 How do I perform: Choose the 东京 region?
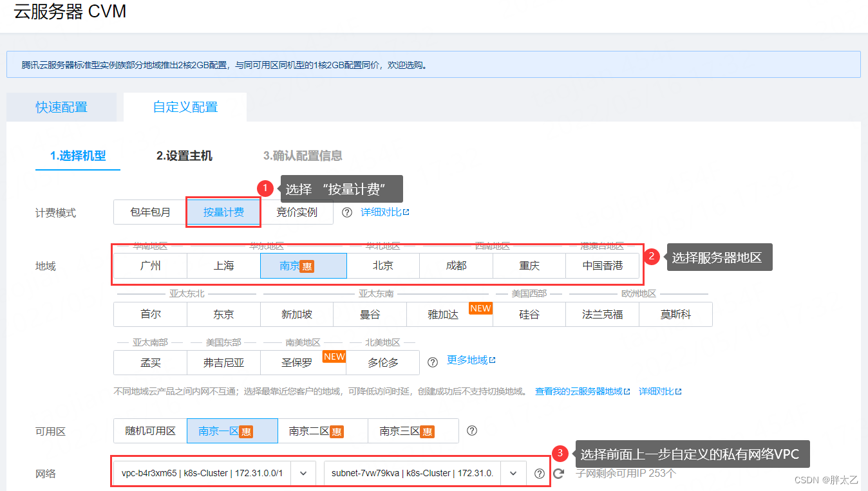pyautogui.click(x=223, y=314)
